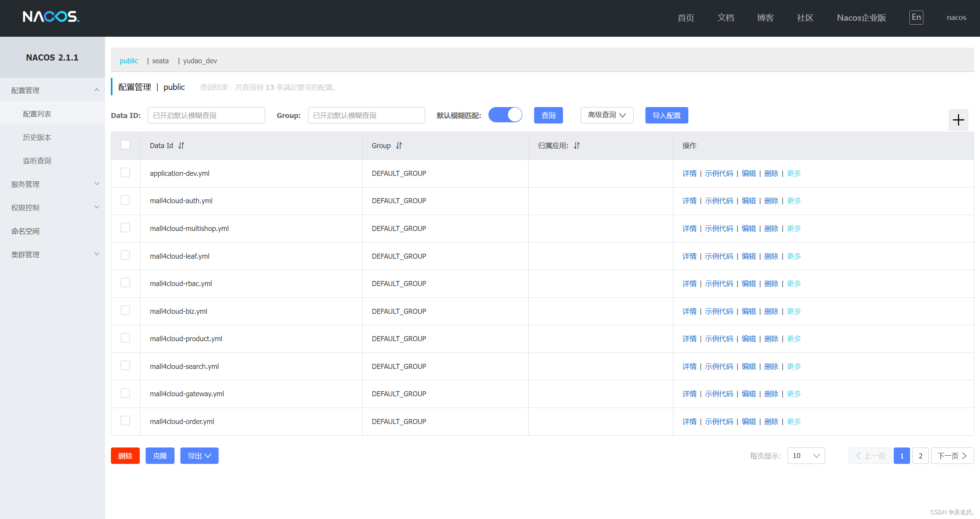Viewport: 980px width, 519px height.
Task: Open 更多 for mall4cloud-order.yml
Action: coord(794,421)
